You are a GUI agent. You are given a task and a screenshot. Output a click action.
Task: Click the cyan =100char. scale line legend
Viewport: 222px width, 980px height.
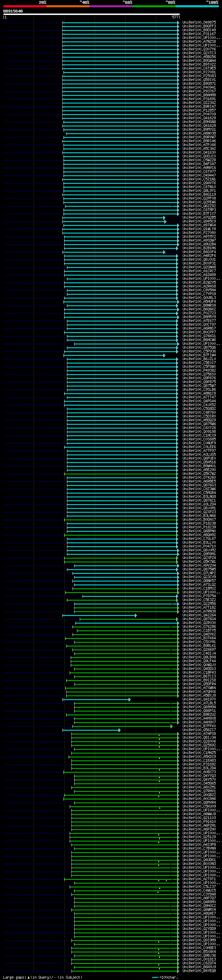coord(155,978)
